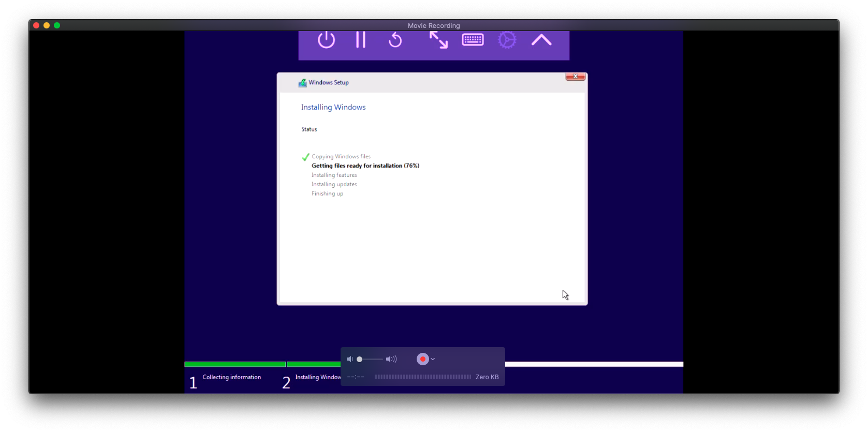Click 'Installing Windows' heading
This screenshot has width=868, height=432.
point(333,107)
